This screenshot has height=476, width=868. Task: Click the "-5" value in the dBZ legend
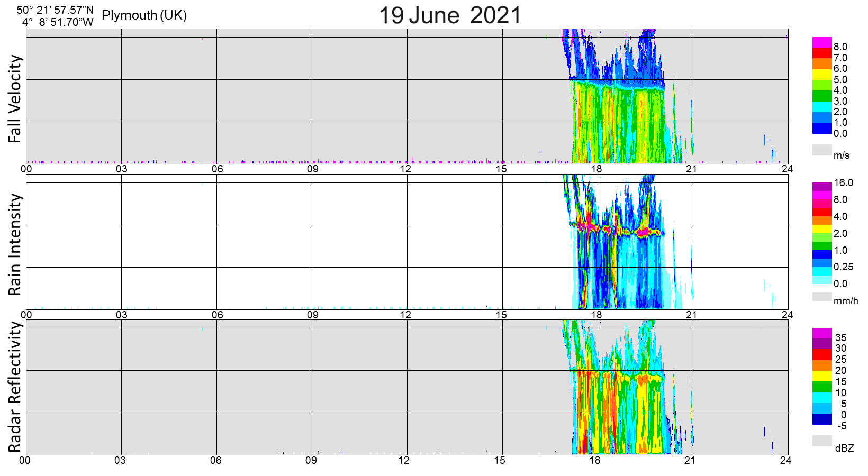point(842,426)
